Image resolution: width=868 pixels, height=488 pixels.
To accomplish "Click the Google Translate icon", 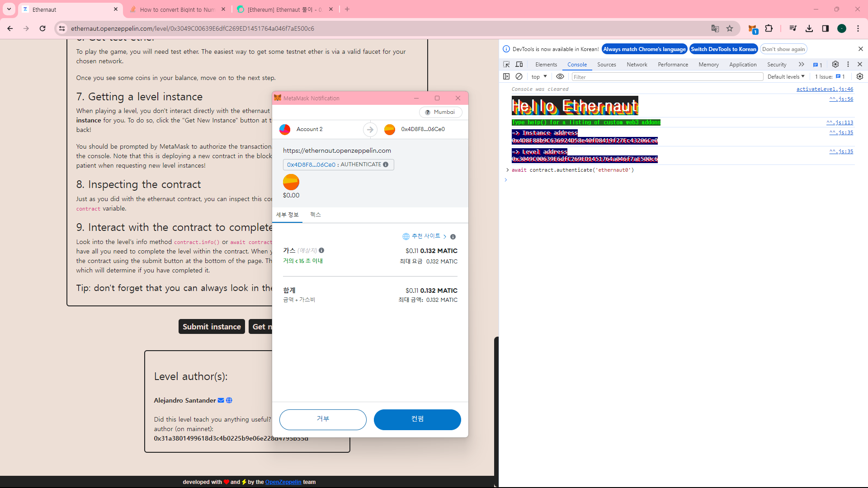I will pyautogui.click(x=715, y=28).
